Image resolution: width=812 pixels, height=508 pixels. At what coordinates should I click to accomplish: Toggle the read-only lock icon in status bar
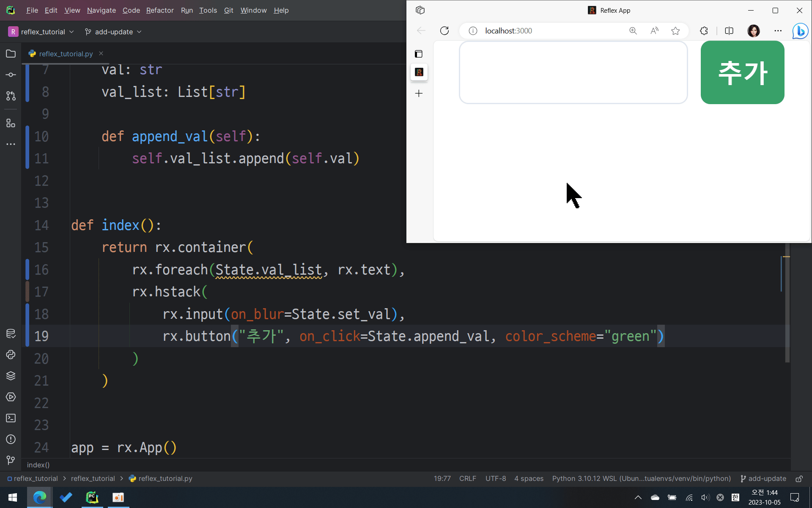pos(799,479)
